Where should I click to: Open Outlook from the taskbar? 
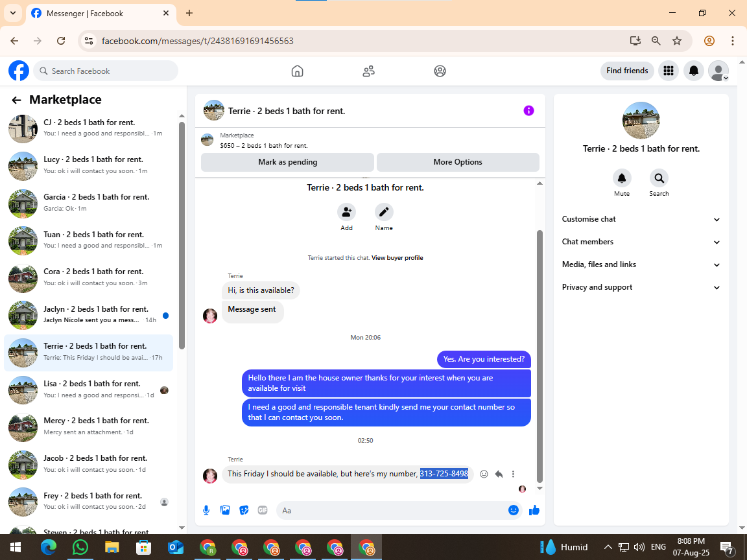pyautogui.click(x=175, y=547)
